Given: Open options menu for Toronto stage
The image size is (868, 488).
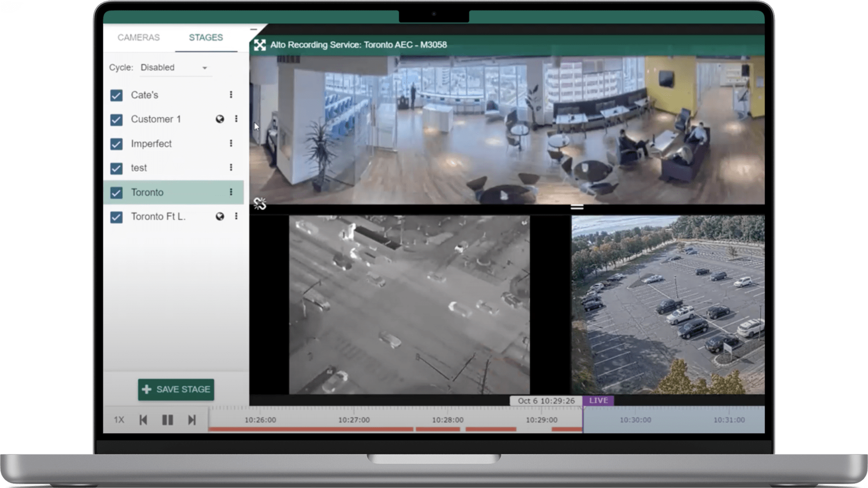Looking at the screenshot, I should tap(231, 192).
